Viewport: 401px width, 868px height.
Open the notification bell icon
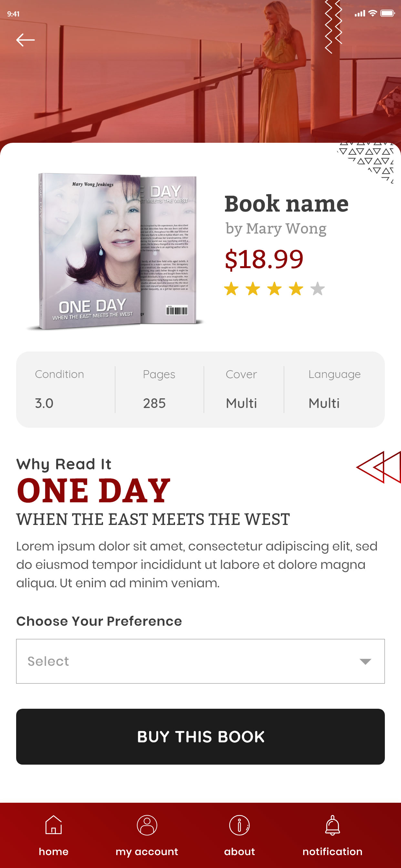[332, 825]
